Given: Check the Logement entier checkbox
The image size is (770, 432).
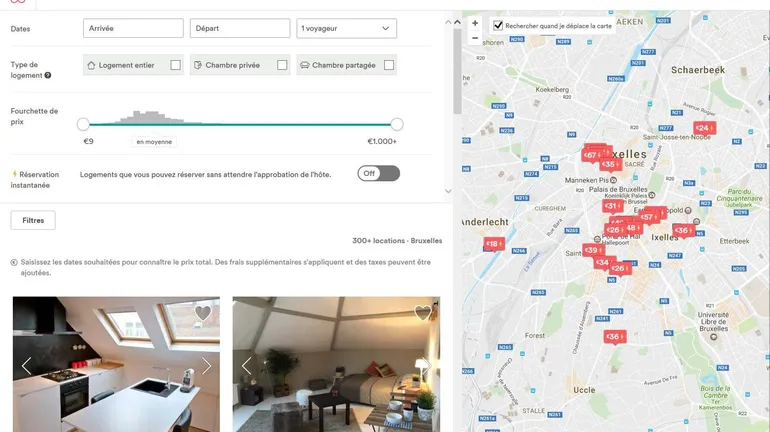Looking at the screenshot, I should (x=175, y=65).
